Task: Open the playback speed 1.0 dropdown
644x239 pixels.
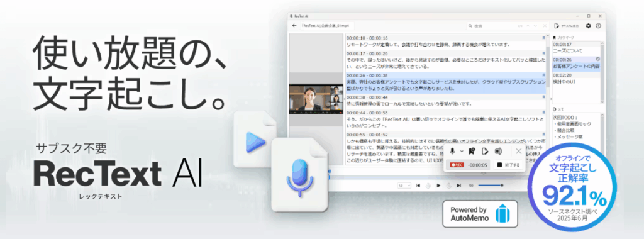Action: (x=404, y=186)
